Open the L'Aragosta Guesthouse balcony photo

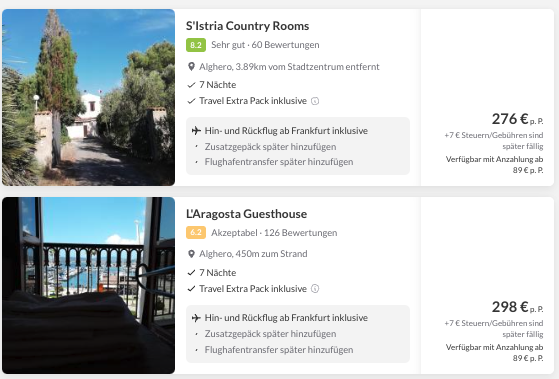[88, 285]
